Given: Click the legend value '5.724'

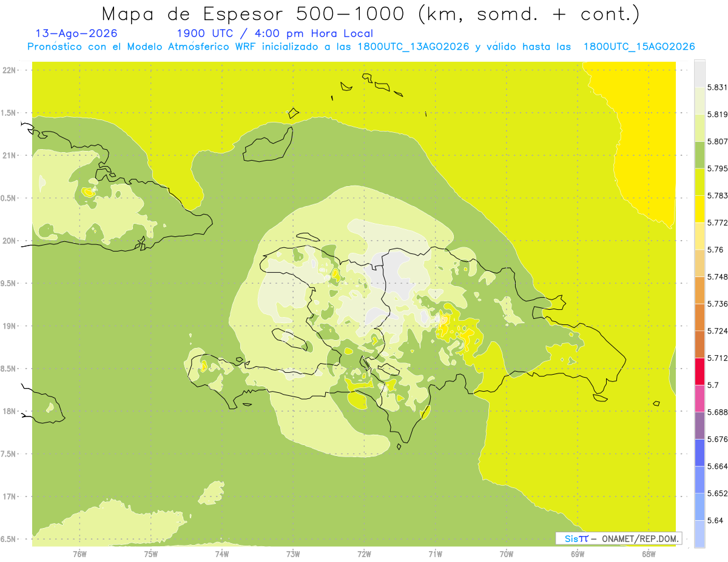Looking at the screenshot, I should coord(717,331).
